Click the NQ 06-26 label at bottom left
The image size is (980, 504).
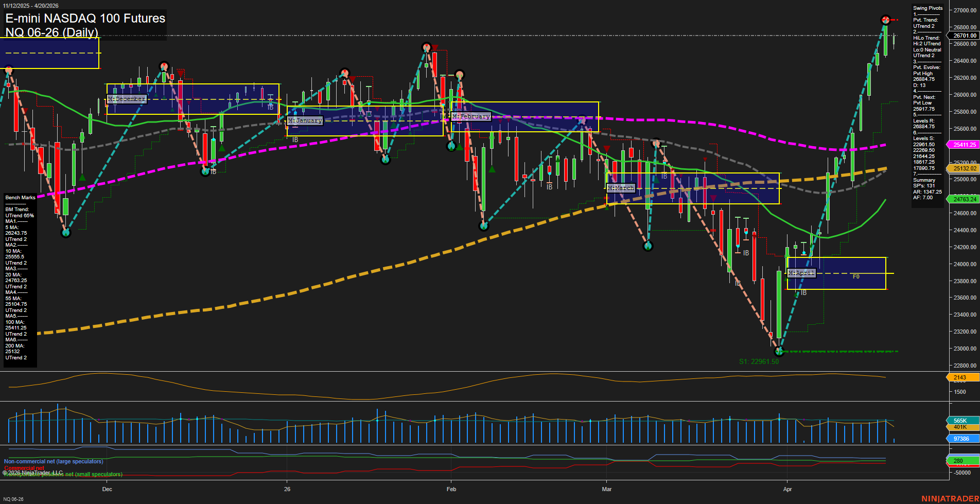tap(12, 499)
